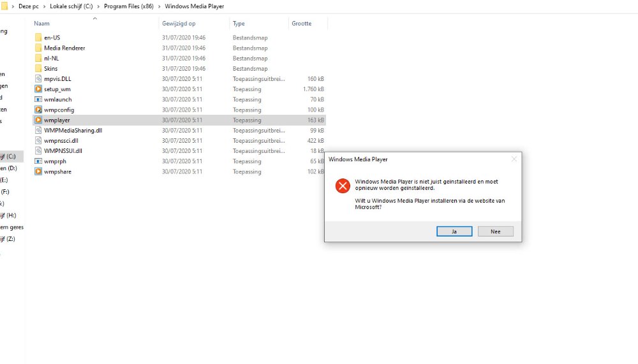Screen dimensions: 638x364
Task: Click the 163 kB size of wmplayer
Action: (316, 120)
